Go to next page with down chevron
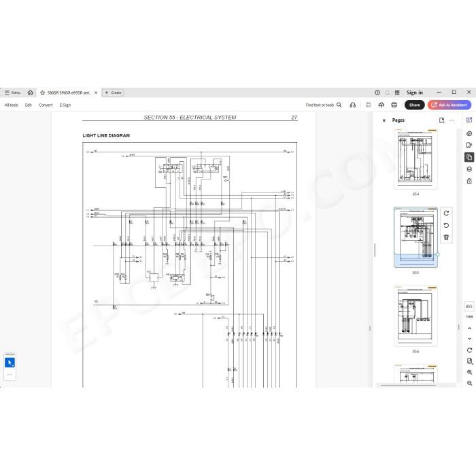The image size is (476, 476). tap(469, 339)
